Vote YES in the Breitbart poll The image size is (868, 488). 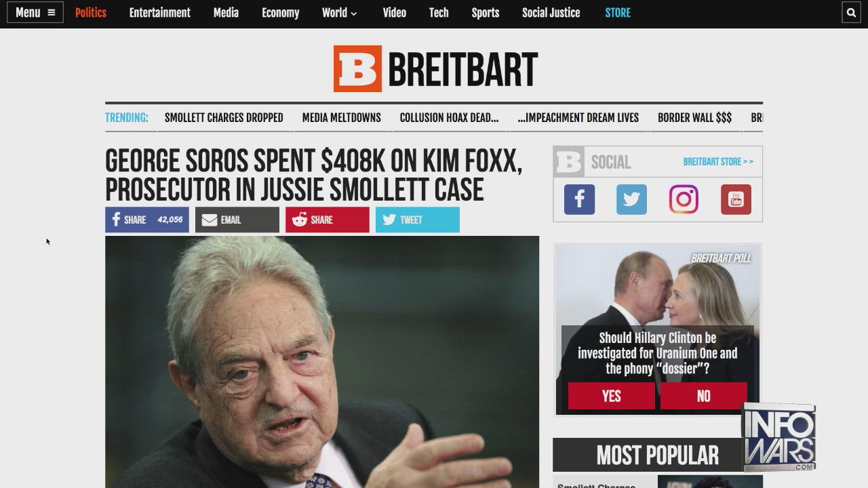tap(611, 396)
